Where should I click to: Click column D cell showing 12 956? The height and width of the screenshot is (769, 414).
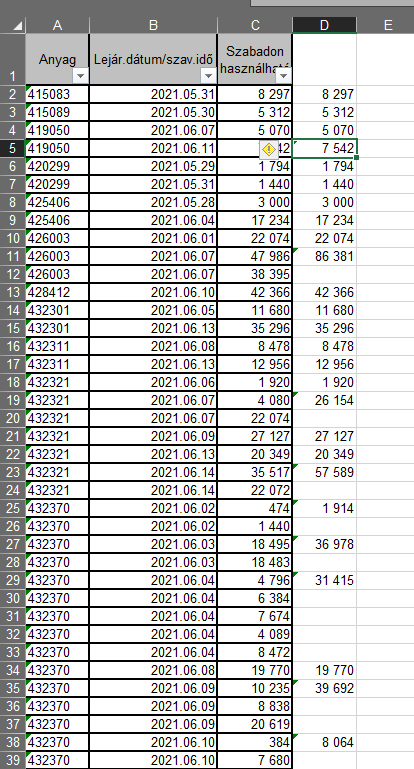pos(325,364)
